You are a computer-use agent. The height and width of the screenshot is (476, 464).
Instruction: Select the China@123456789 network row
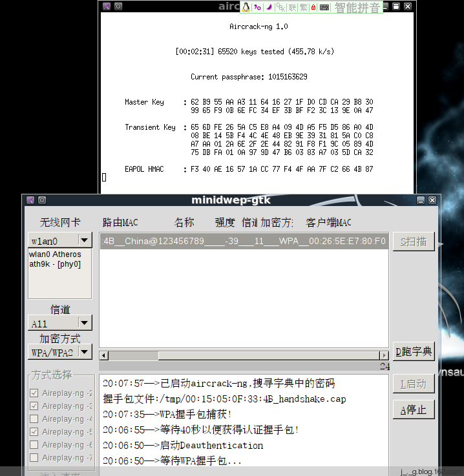tap(244, 241)
